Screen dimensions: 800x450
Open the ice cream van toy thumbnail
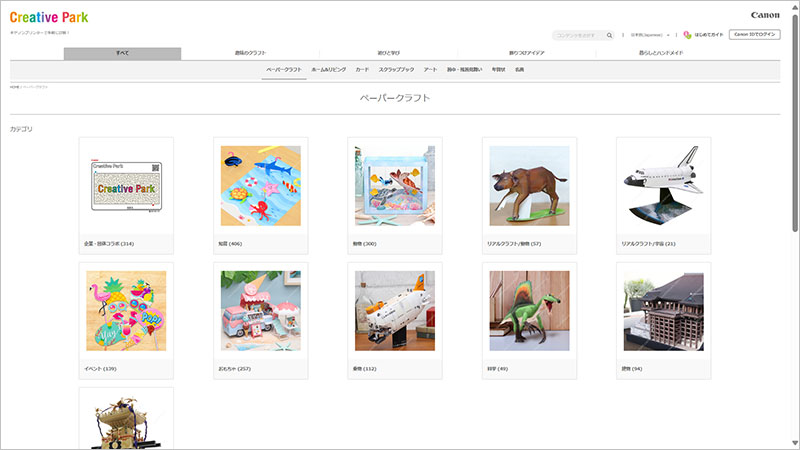(261, 311)
